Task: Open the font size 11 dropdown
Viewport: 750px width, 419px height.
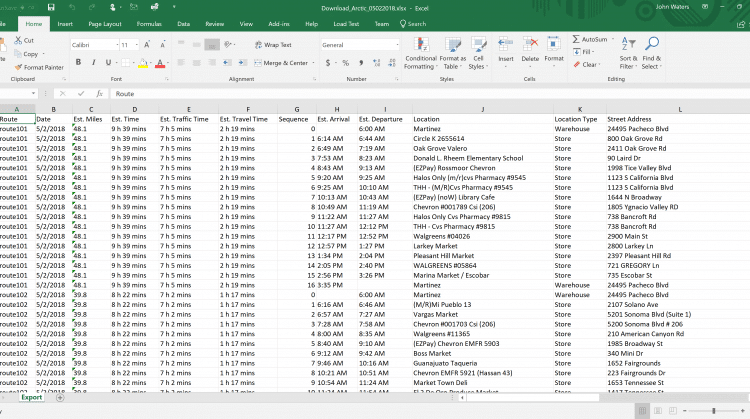Action: 136,45
